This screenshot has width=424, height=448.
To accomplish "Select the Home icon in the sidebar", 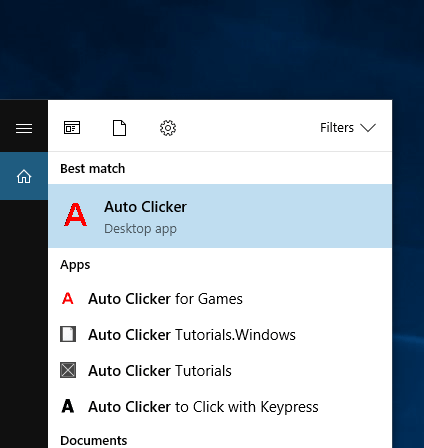I will (x=24, y=176).
